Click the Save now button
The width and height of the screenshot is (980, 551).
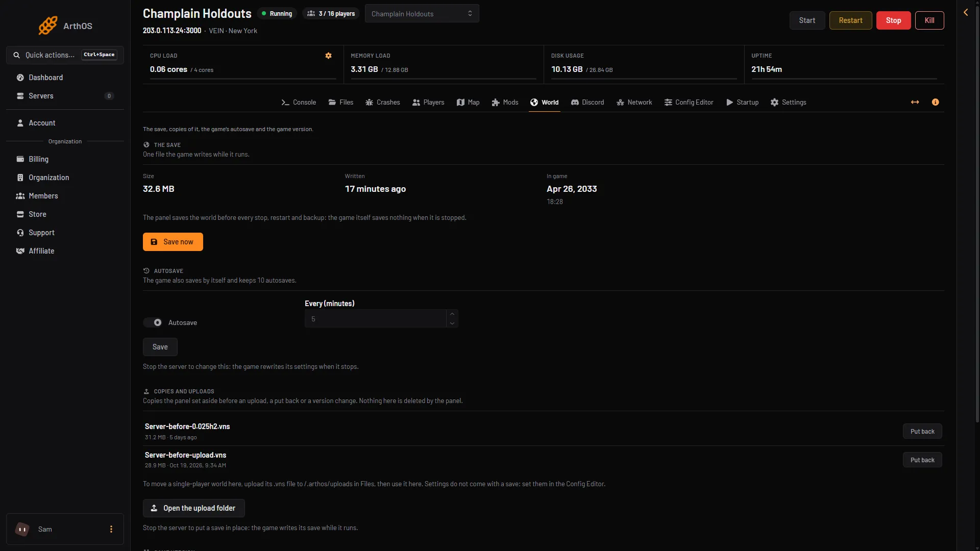coord(173,242)
